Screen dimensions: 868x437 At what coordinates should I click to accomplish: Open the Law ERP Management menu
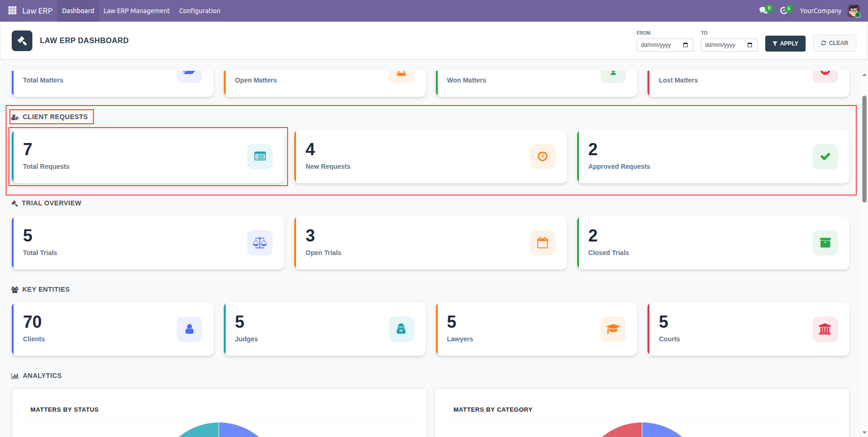[137, 11]
